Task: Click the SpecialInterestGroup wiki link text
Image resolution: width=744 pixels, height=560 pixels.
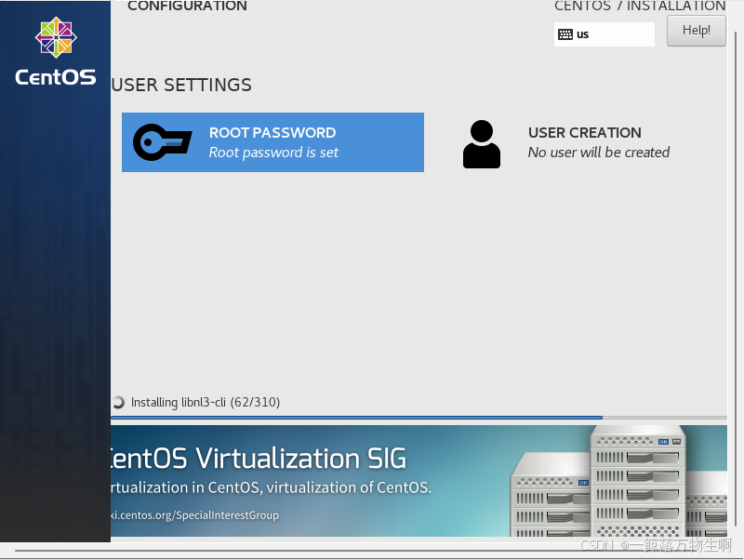Action: 195,515
